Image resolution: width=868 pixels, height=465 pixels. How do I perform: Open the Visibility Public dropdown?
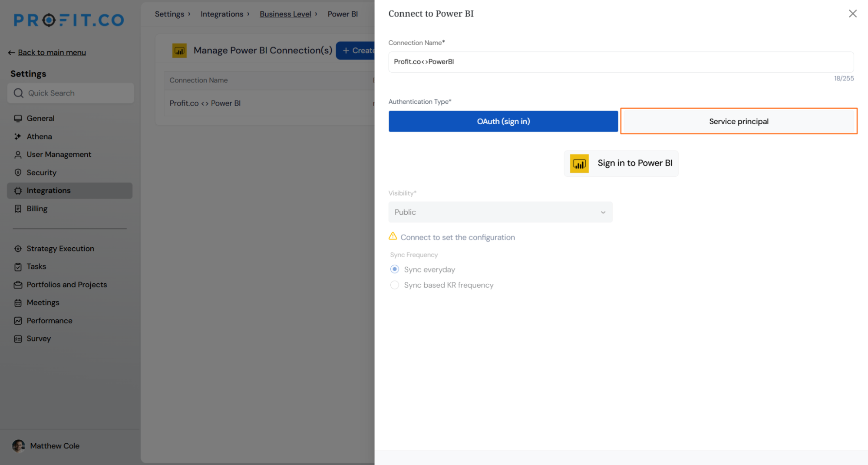click(x=500, y=212)
